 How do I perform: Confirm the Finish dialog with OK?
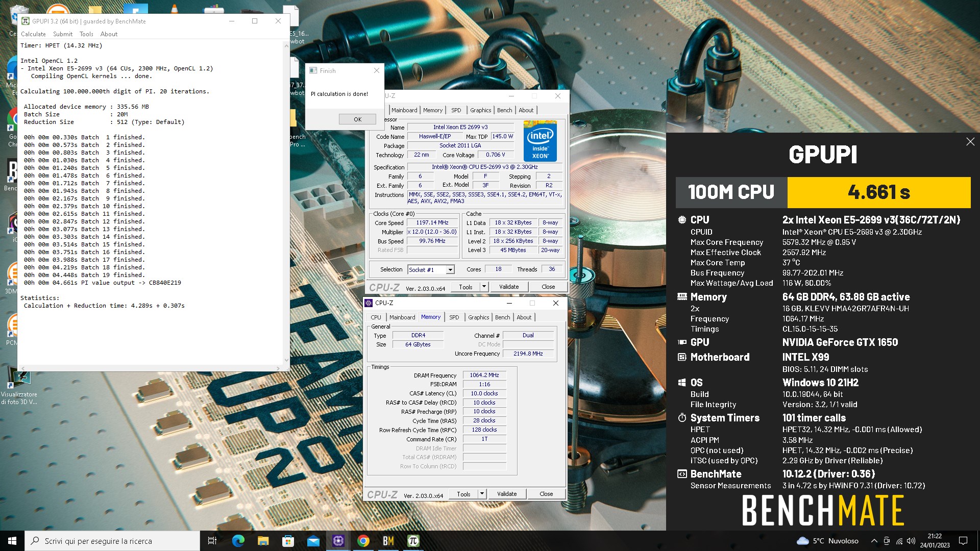pyautogui.click(x=357, y=119)
